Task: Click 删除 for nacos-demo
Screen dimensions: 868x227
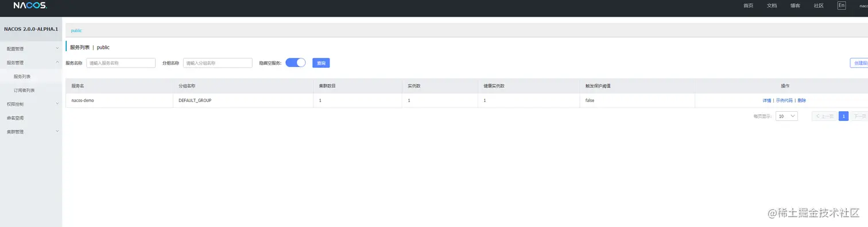Action: click(801, 100)
